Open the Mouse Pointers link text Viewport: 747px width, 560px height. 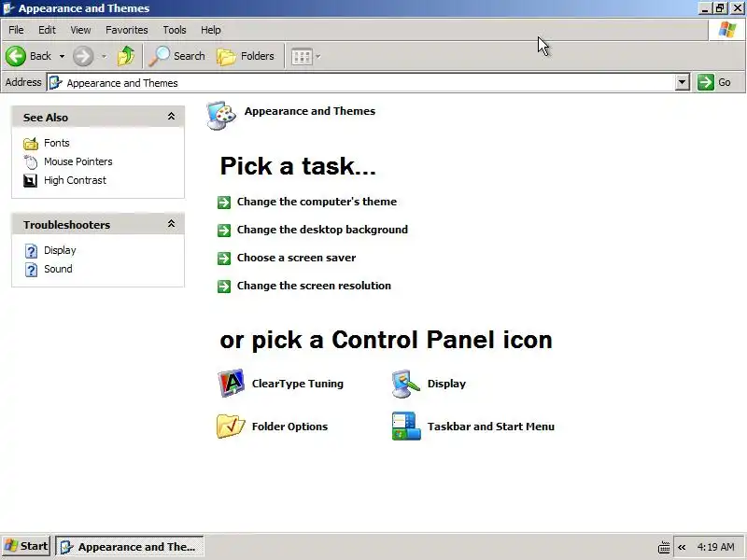pyautogui.click(x=78, y=161)
